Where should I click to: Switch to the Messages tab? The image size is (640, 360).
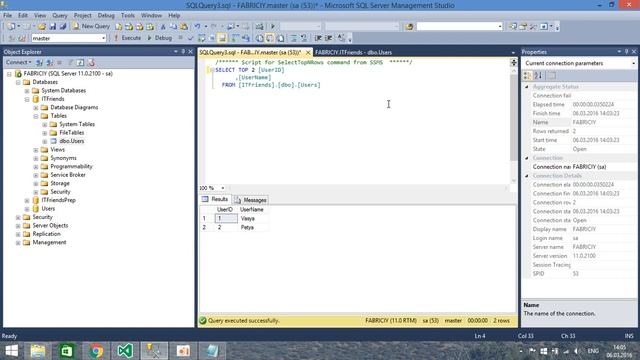251,200
